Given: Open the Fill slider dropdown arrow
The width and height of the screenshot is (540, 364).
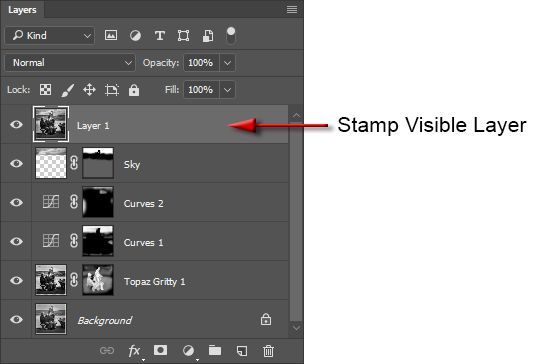Looking at the screenshot, I should pos(227,90).
